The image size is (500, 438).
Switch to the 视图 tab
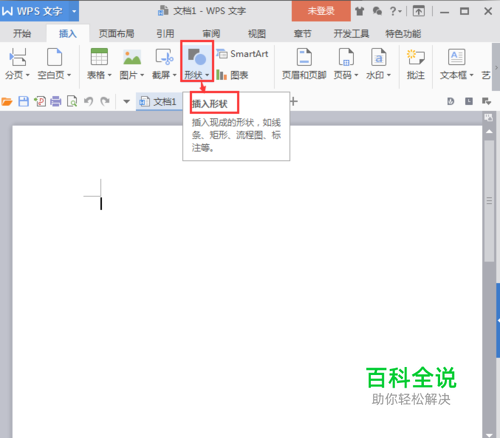pos(257,34)
